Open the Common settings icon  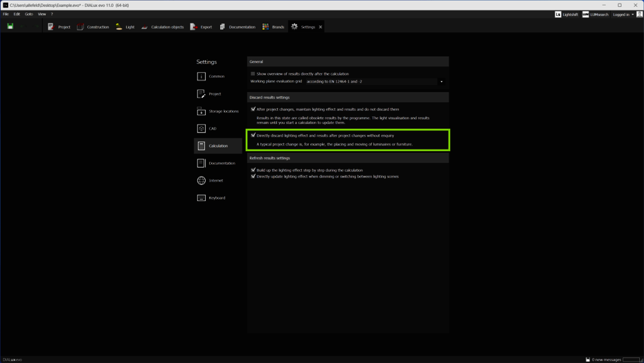[x=202, y=76]
